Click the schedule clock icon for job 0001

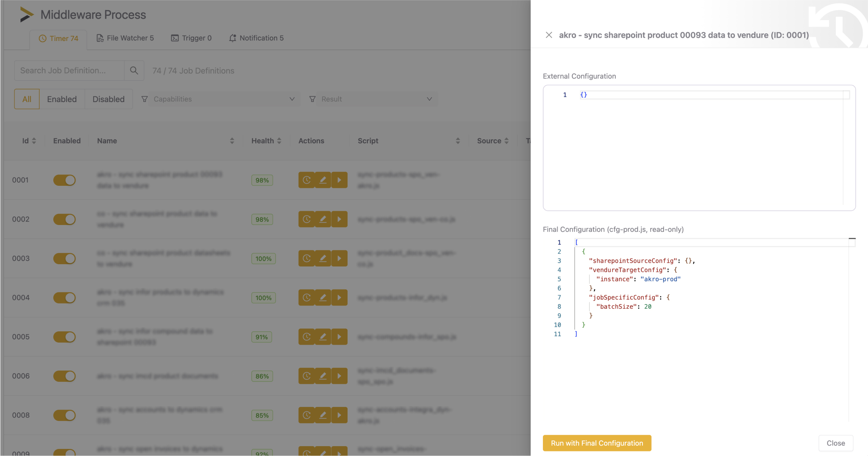tap(306, 180)
